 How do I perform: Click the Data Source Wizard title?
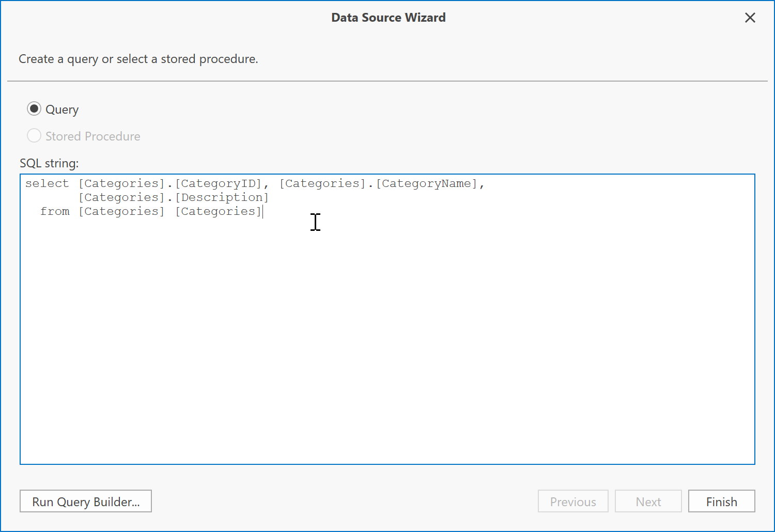click(388, 18)
